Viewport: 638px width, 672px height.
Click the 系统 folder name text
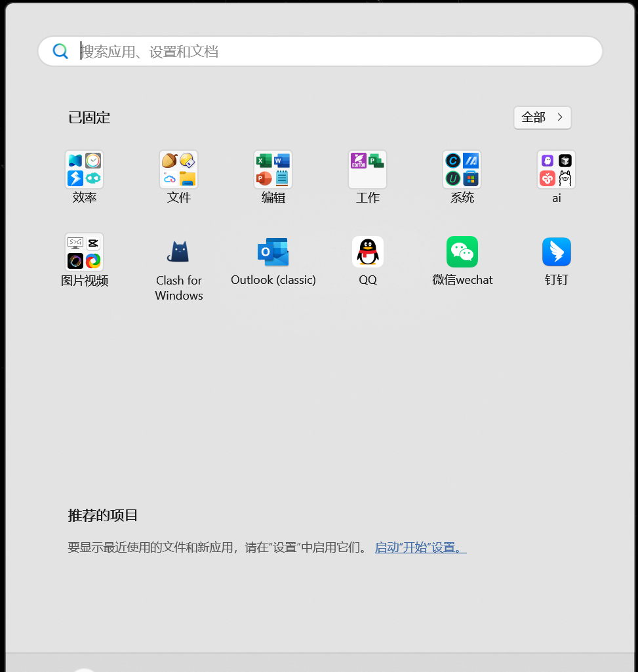(462, 198)
